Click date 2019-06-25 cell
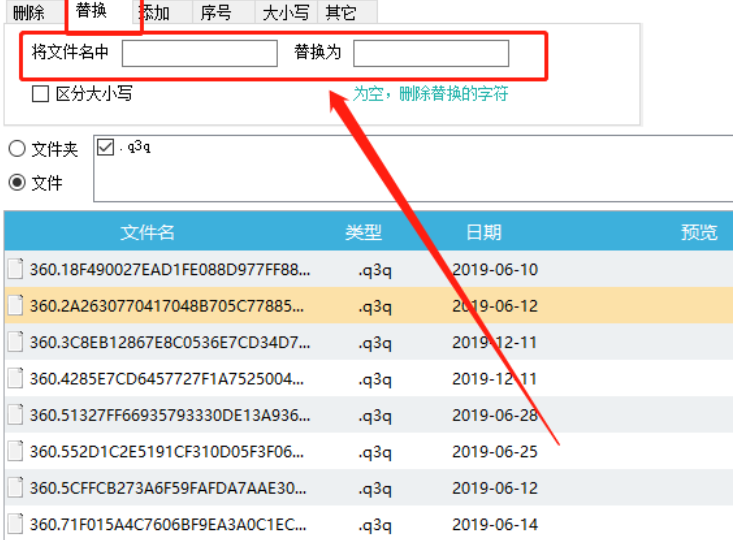Image resolution: width=733 pixels, height=540 pixels. coord(495,452)
